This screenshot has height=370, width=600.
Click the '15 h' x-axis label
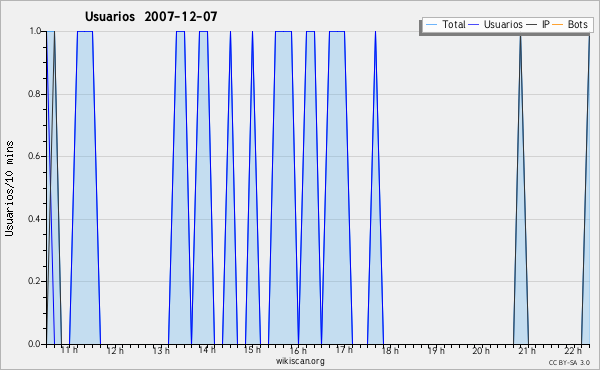click(253, 350)
